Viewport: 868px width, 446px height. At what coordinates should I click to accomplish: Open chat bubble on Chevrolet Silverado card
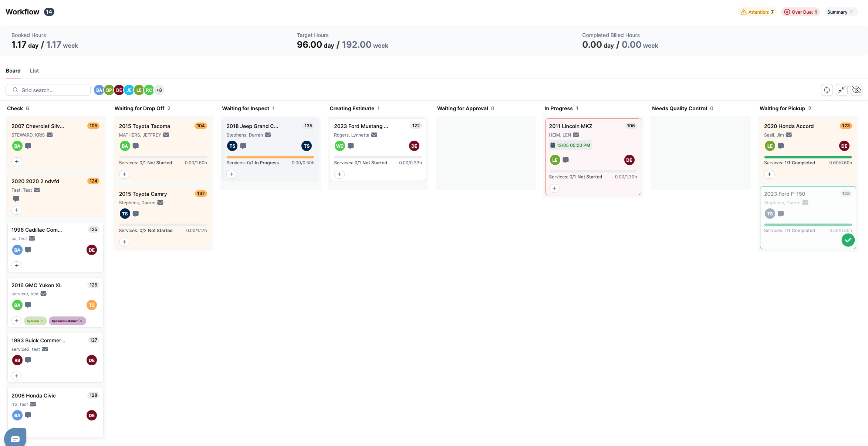click(28, 146)
